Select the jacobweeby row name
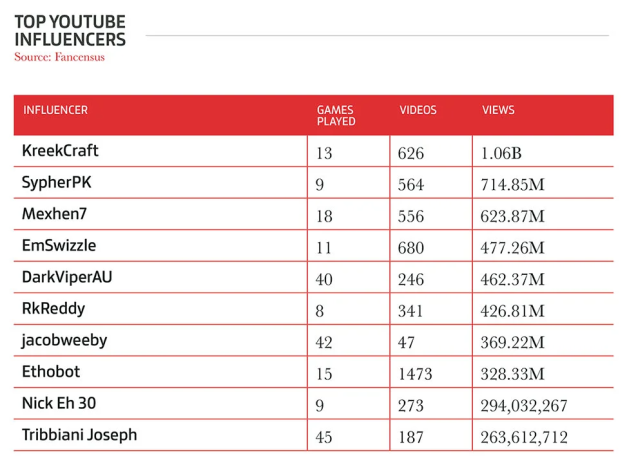Image resolution: width=627 pixels, height=474 pixels. click(64, 340)
